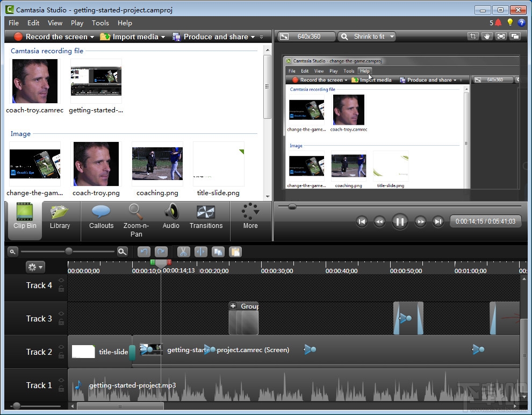
Task: Click the toolbar options chevron after Produce and share
Action: [x=261, y=37]
